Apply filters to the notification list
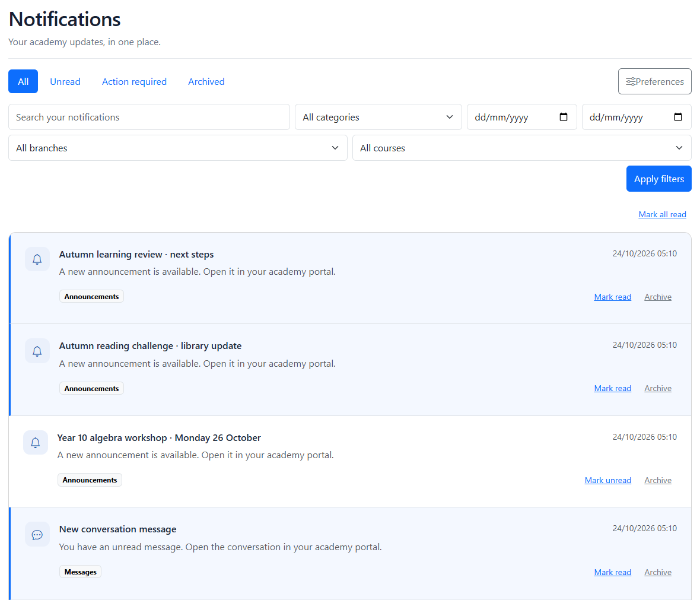This screenshot has width=700, height=600. point(659,179)
